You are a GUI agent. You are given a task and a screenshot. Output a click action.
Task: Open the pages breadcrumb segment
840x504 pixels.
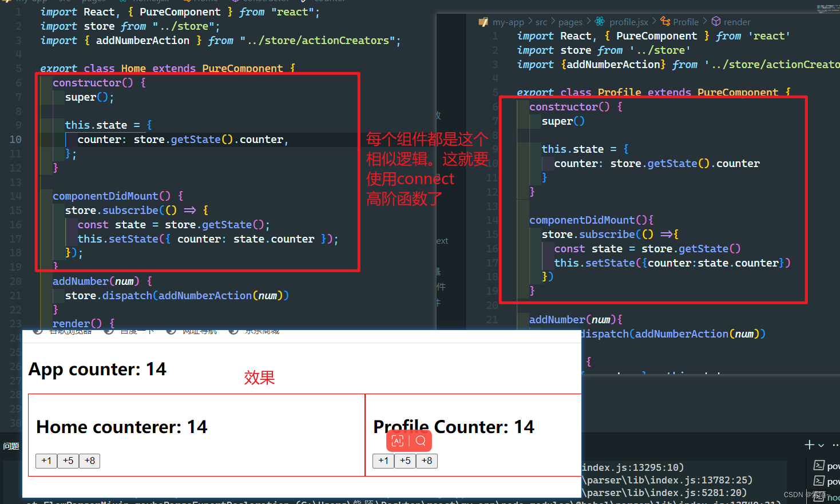[570, 22]
